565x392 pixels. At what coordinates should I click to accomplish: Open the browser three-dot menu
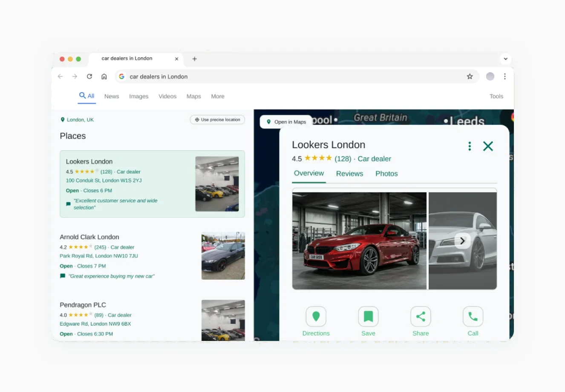click(x=505, y=77)
